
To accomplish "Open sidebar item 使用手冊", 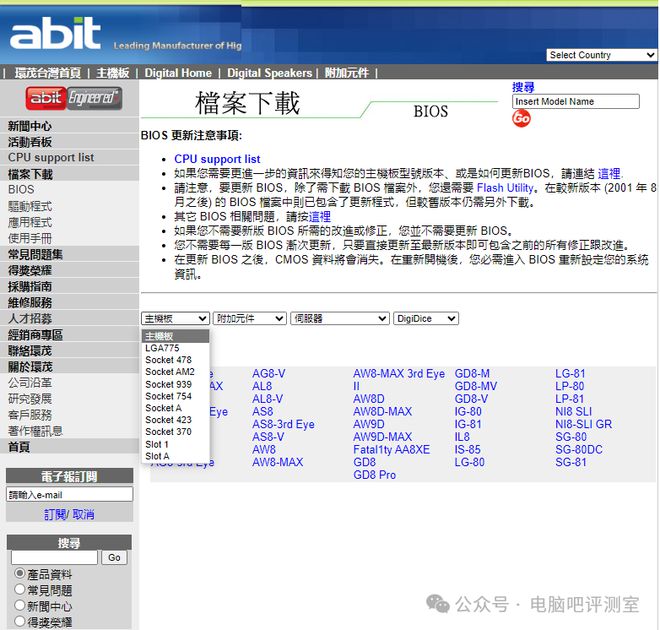I will pyautogui.click(x=30, y=238).
